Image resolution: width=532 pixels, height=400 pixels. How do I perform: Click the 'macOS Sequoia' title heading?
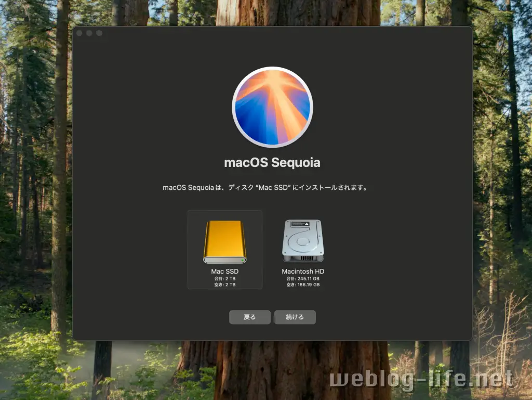272,163
